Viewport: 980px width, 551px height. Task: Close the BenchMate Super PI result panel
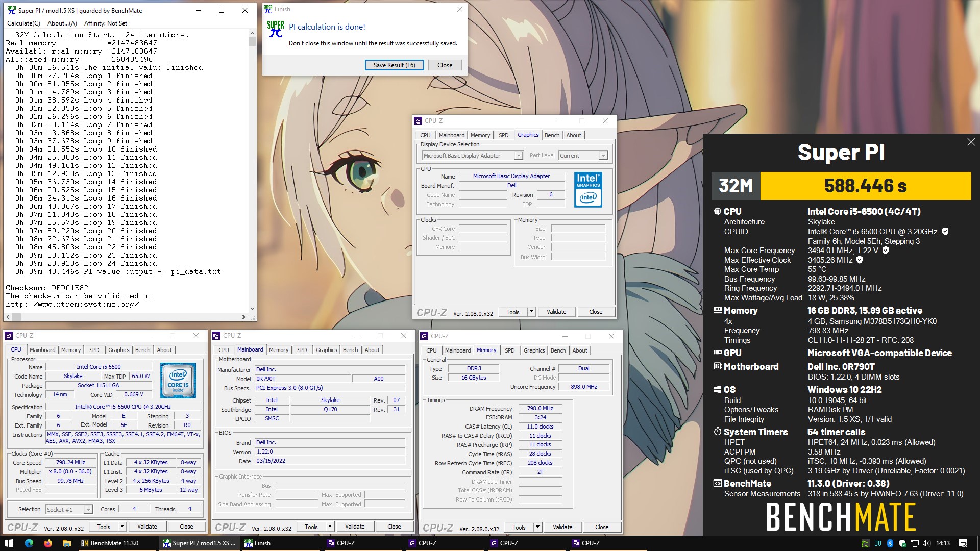coord(971,142)
